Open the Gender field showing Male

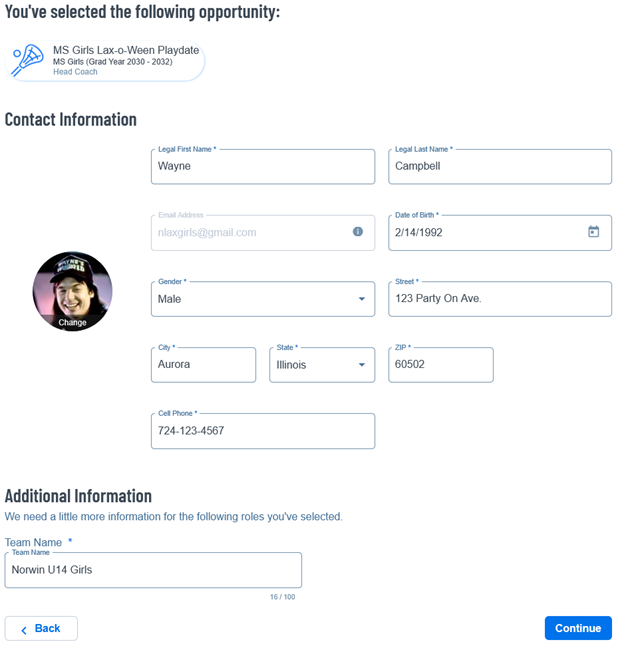(263, 299)
